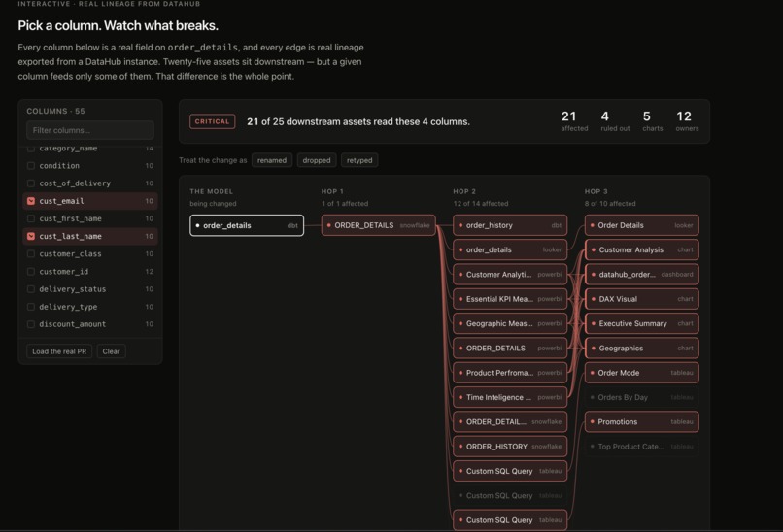The width and height of the screenshot is (783, 532).
Task: Select the Product Perfroma... powerbi node
Action: point(510,373)
